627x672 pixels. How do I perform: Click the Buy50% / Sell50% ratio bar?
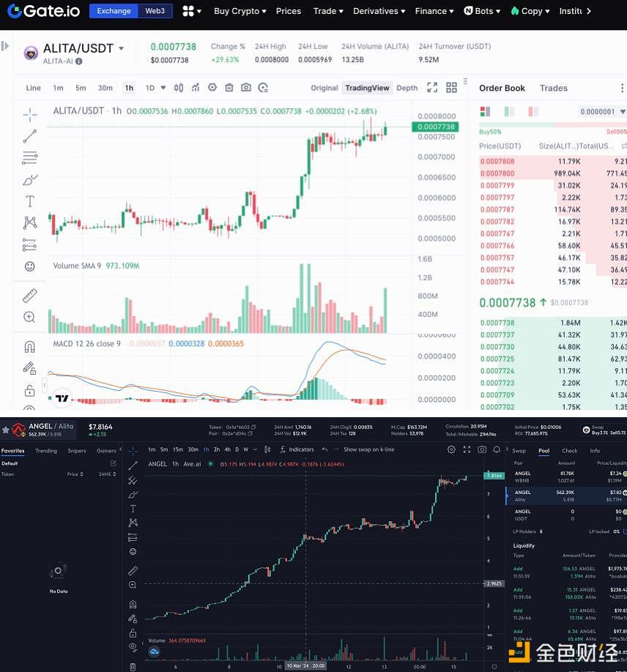coord(553,124)
